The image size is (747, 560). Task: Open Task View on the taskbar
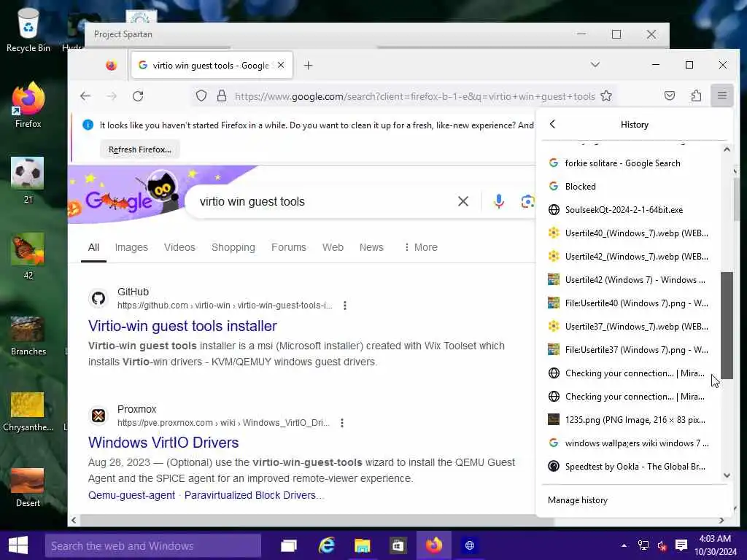[289, 545]
